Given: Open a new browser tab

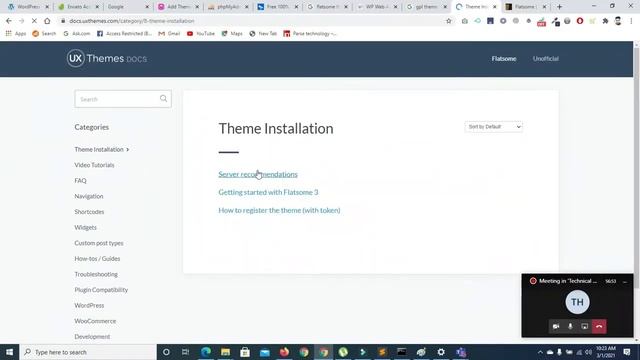Looking at the screenshot, I should click(560, 7).
